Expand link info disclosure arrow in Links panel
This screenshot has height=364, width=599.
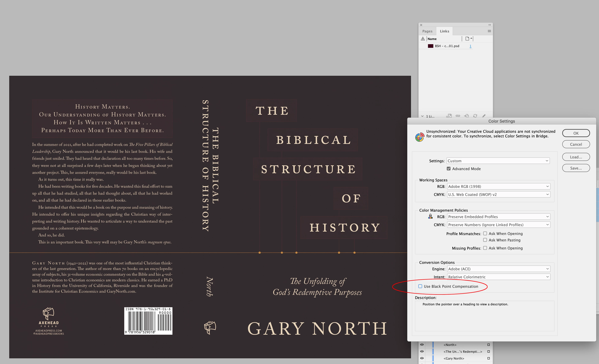(x=423, y=116)
